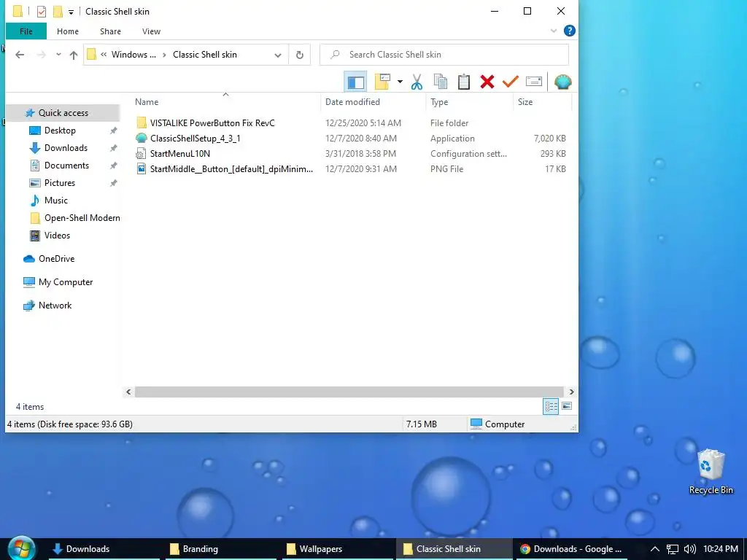747x560 pixels.
Task: Click the right arrow of horizontal scrollbar
Action: pos(571,392)
